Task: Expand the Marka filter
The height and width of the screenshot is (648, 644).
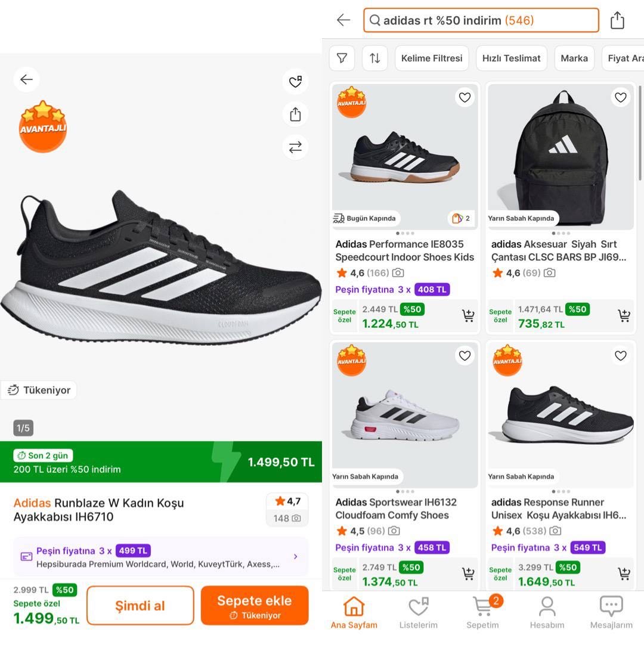Action: tap(574, 58)
